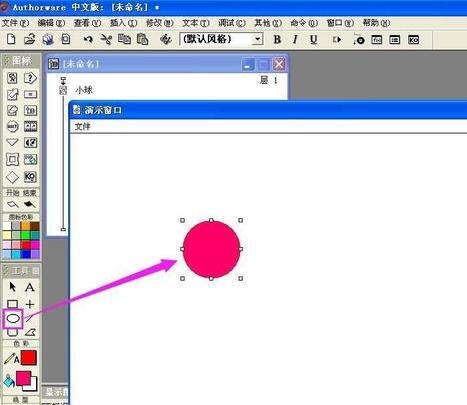Pick the green icon color swatch
The height and width of the screenshot is (405, 467).
point(25,235)
